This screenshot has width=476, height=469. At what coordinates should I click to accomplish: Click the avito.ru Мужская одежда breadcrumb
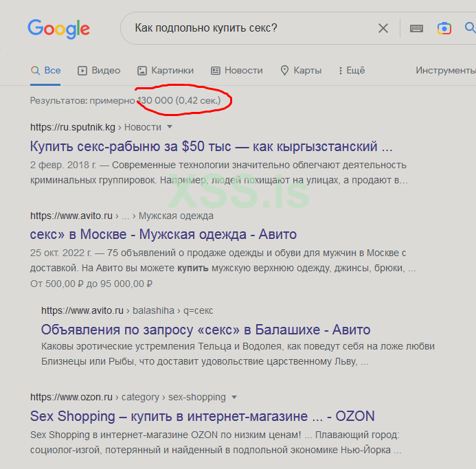[122, 216]
